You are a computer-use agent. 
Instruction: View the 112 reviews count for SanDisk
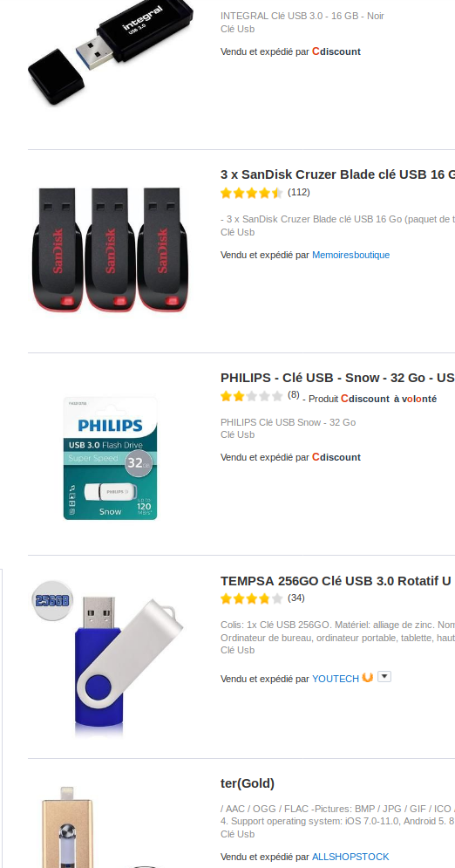tap(299, 192)
